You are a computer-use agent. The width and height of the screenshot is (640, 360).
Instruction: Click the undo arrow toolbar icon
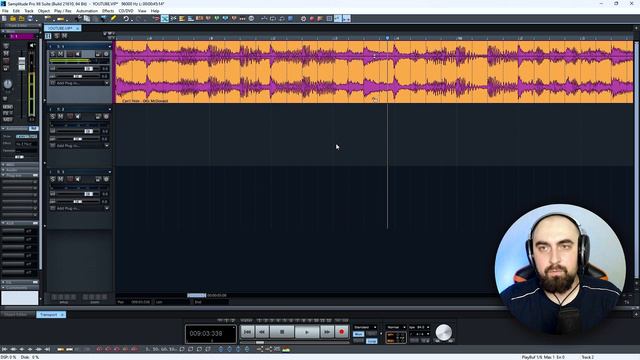click(x=126, y=18)
